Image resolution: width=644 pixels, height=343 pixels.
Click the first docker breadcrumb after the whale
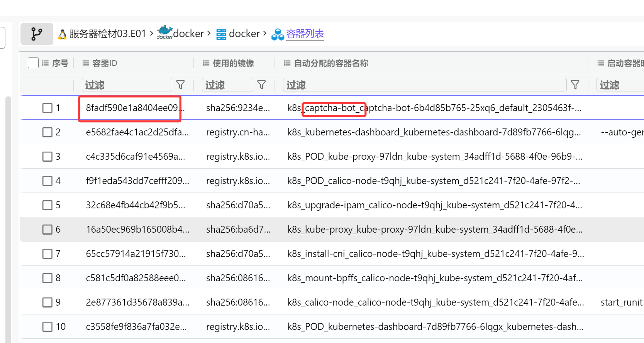pos(188,34)
